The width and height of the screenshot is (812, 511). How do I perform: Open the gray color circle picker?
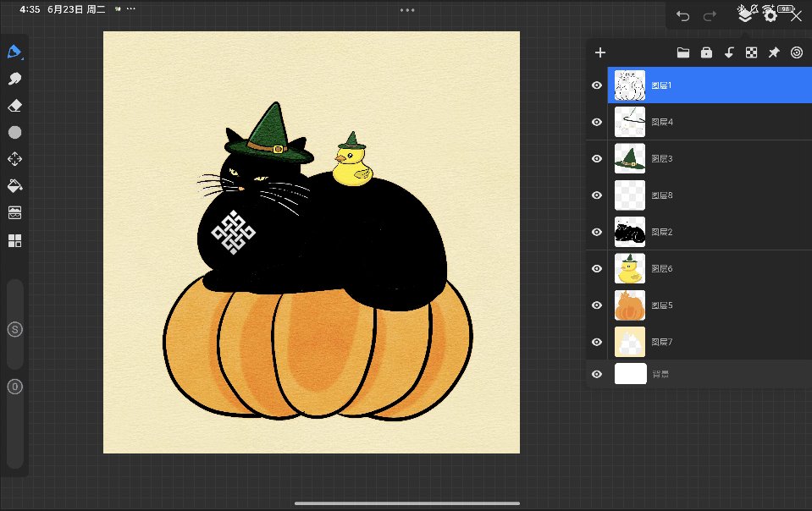[14, 133]
